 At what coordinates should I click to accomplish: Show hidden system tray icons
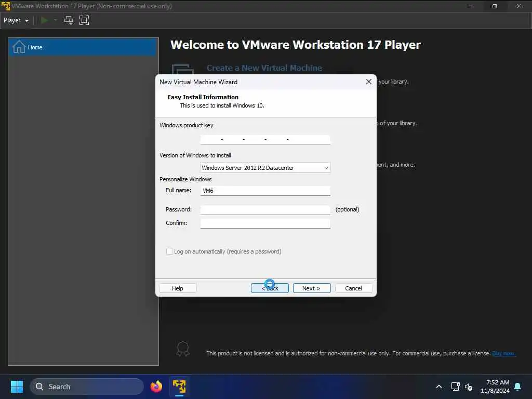pos(438,387)
